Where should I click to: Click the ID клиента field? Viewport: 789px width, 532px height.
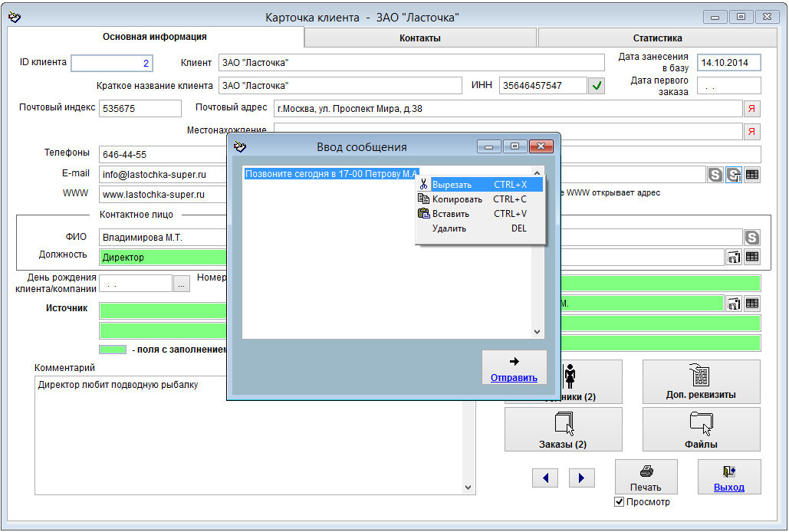click(x=112, y=64)
